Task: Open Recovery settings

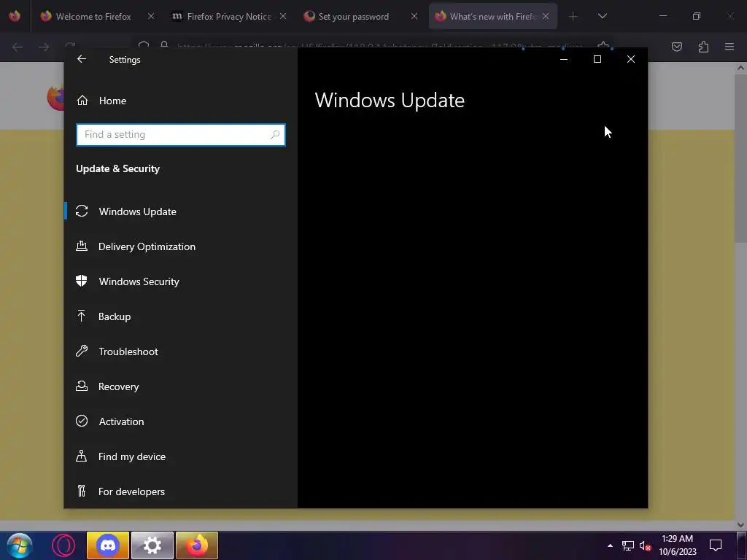Action: pyautogui.click(x=181, y=386)
